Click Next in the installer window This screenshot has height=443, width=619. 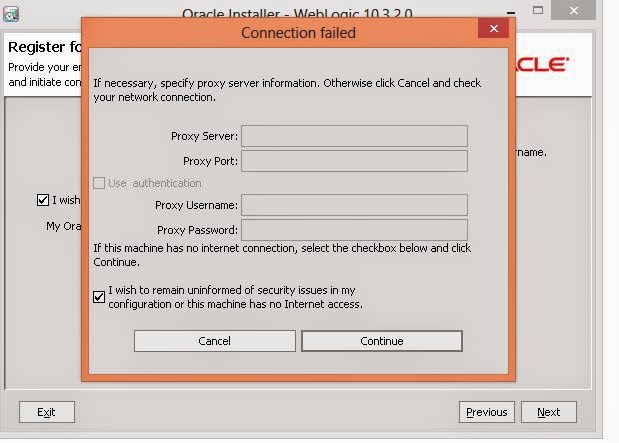coord(549,412)
